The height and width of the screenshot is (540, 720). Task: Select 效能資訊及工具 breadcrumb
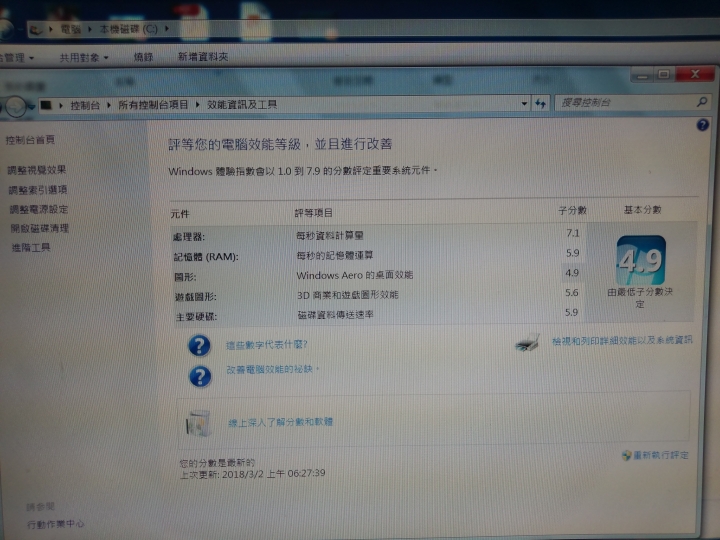(x=242, y=104)
